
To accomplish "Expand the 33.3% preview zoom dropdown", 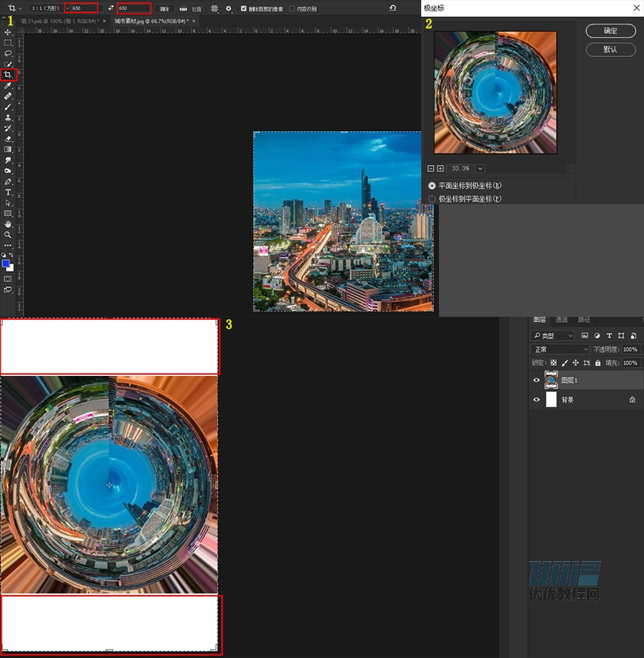I will 480,169.
